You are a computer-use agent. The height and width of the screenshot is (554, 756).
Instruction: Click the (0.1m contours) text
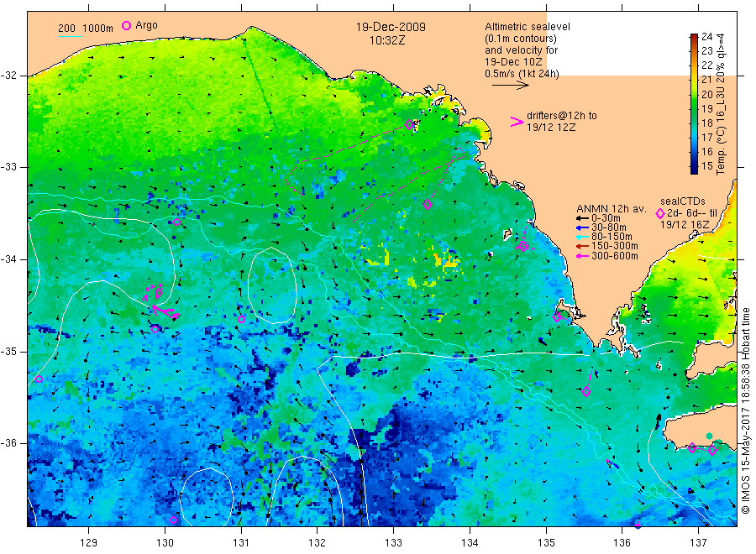pyautogui.click(x=521, y=39)
